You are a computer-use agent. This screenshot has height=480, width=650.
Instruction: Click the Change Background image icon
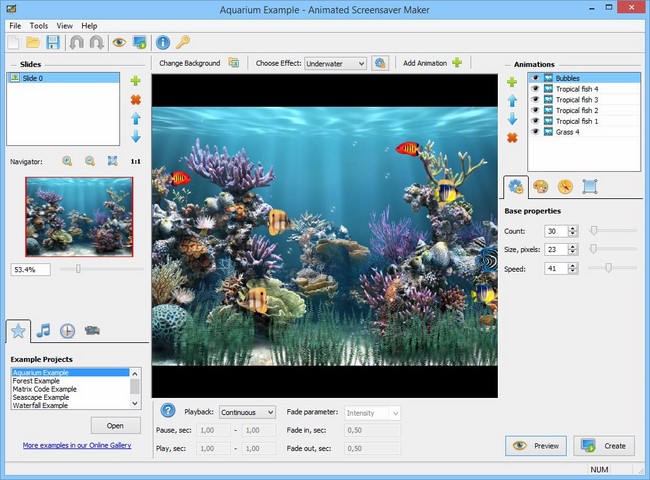(x=234, y=63)
